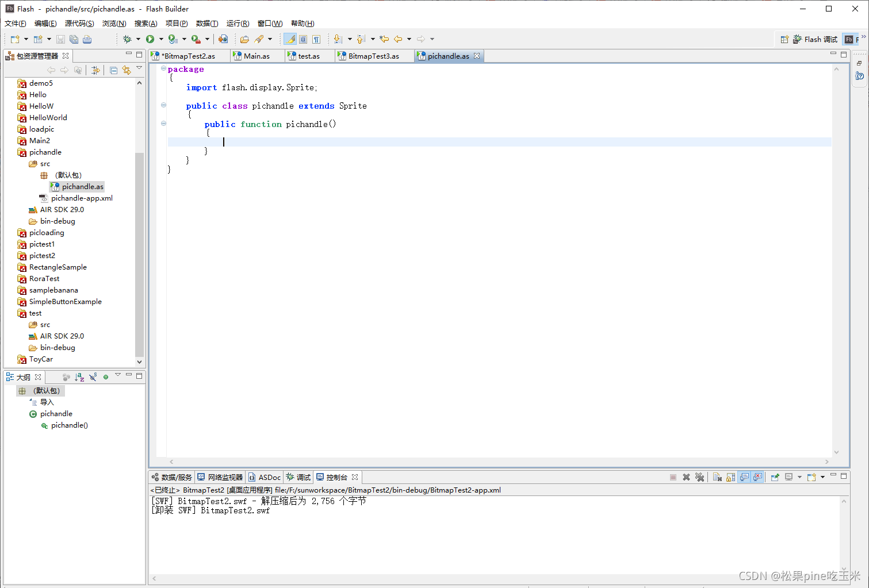Switch to the Main.as editor tab
This screenshot has height=588, width=869.
(x=257, y=56)
